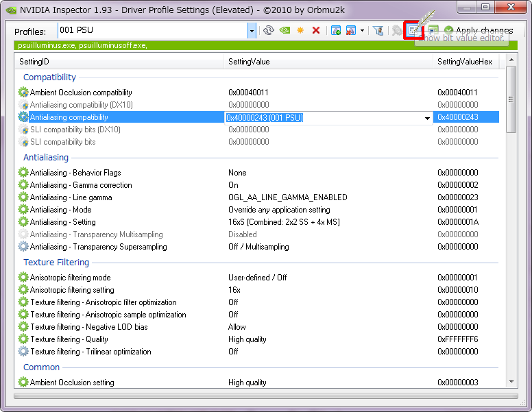This screenshot has height=412, width=532.
Task: Click the SettingValueHex column header
Action: 465,62
